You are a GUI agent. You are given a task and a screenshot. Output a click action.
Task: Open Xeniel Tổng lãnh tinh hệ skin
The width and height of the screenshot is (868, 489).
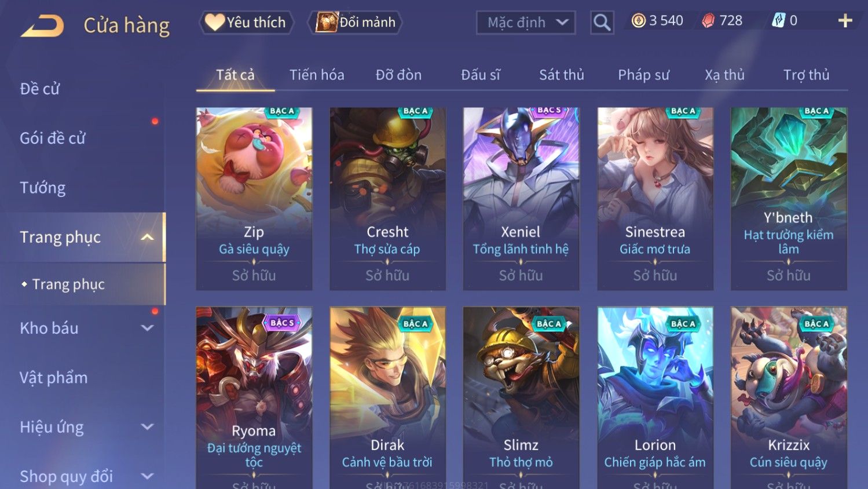[521, 199]
